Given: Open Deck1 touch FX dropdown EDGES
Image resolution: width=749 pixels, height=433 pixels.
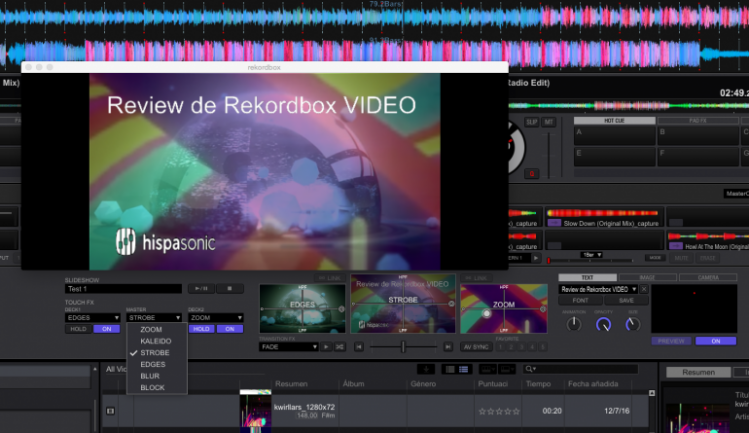Looking at the screenshot, I should pos(93,317).
